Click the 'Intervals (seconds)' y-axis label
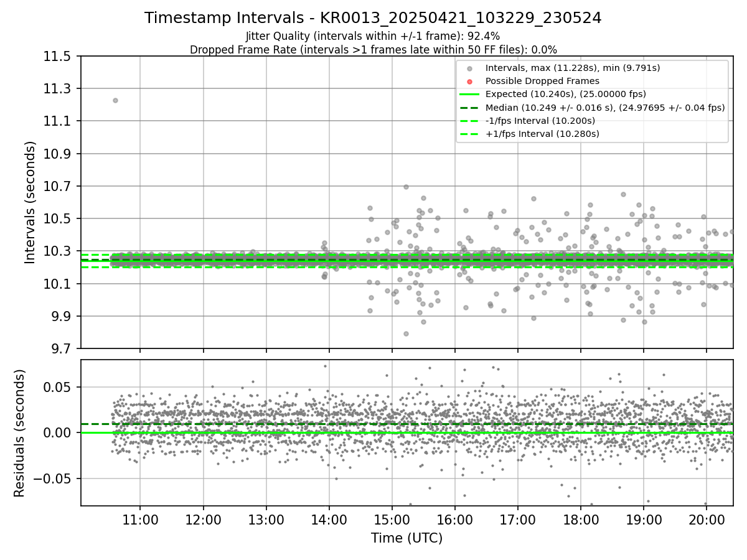 point(31,202)
